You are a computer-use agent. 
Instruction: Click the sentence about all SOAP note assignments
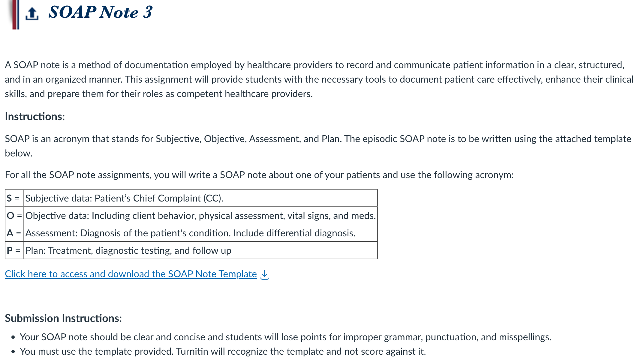tap(259, 175)
